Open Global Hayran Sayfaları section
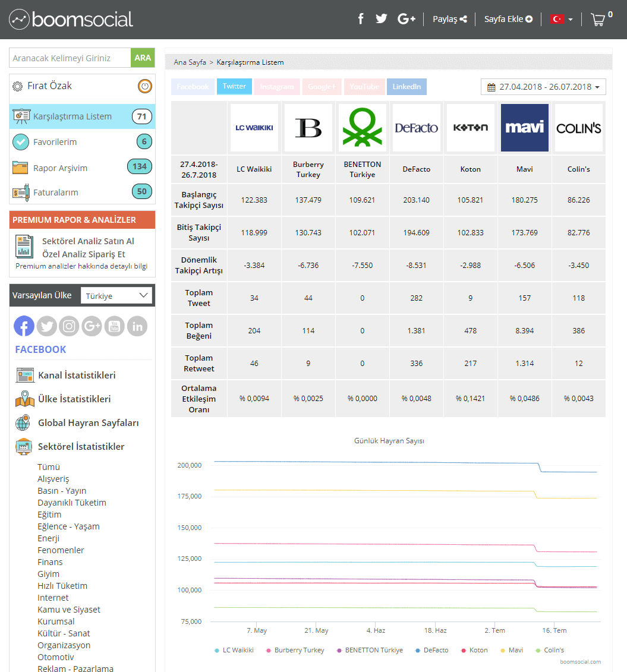The image size is (627, 672). pyautogui.click(x=89, y=423)
